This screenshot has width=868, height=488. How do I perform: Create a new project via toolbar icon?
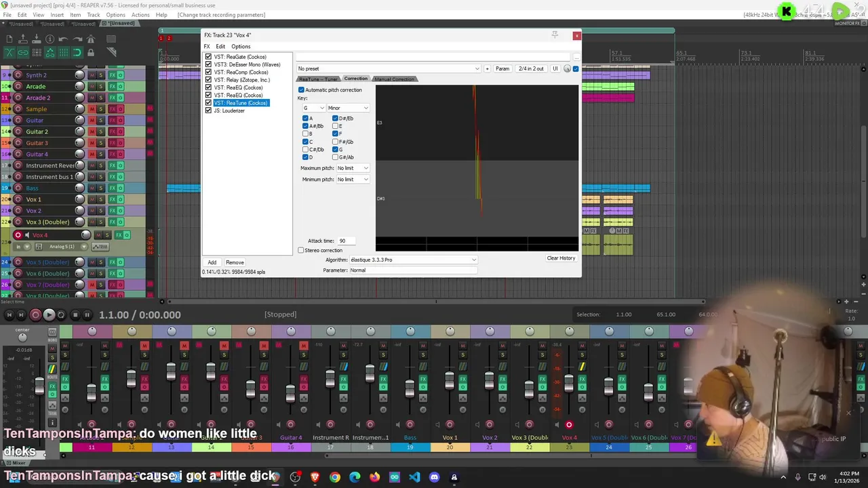9,39
